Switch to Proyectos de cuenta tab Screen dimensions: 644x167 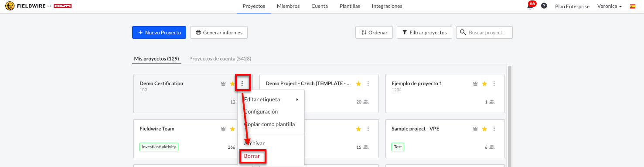(x=220, y=58)
